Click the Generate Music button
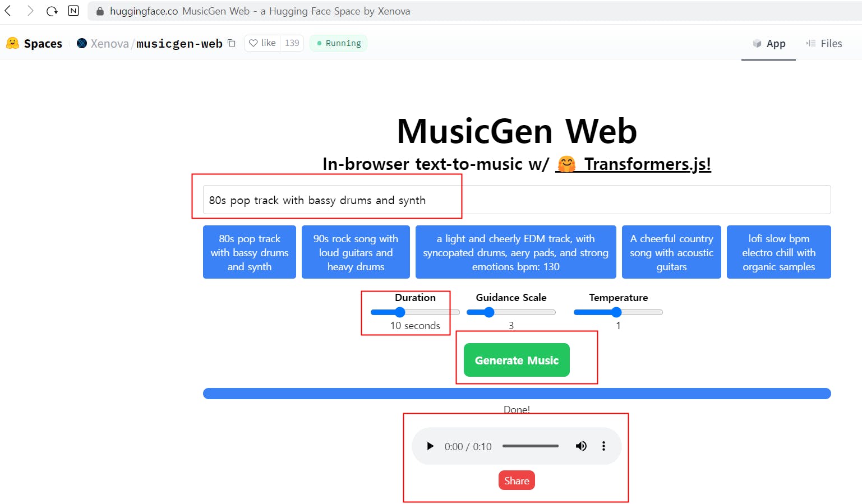This screenshot has height=504, width=862. [x=517, y=360]
